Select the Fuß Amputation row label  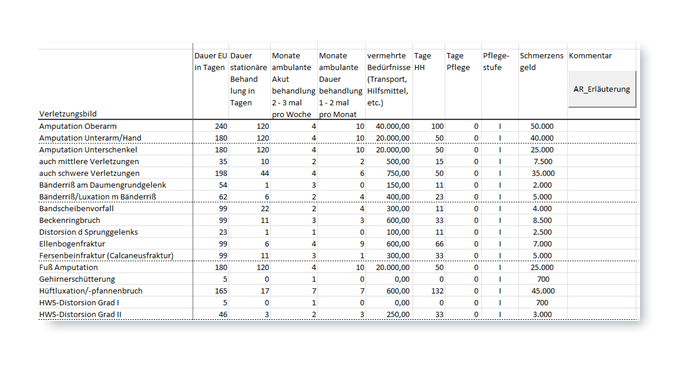[68, 267]
